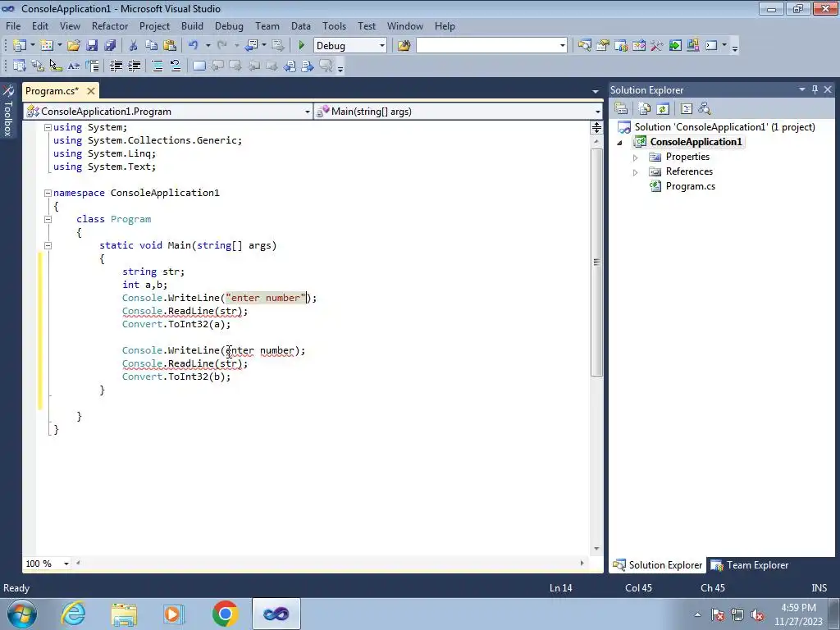Collapse the using directives outlining block

tap(48, 127)
